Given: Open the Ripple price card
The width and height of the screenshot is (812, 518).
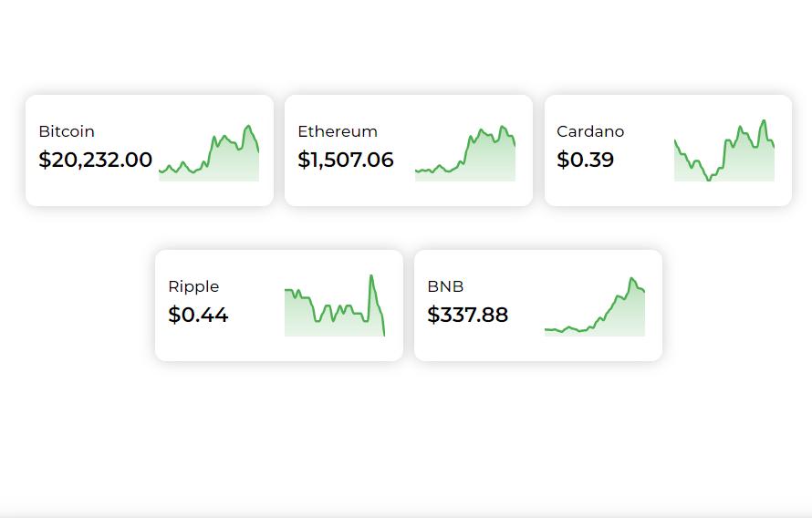Looking at the screenshot, I should pos(279,348).
